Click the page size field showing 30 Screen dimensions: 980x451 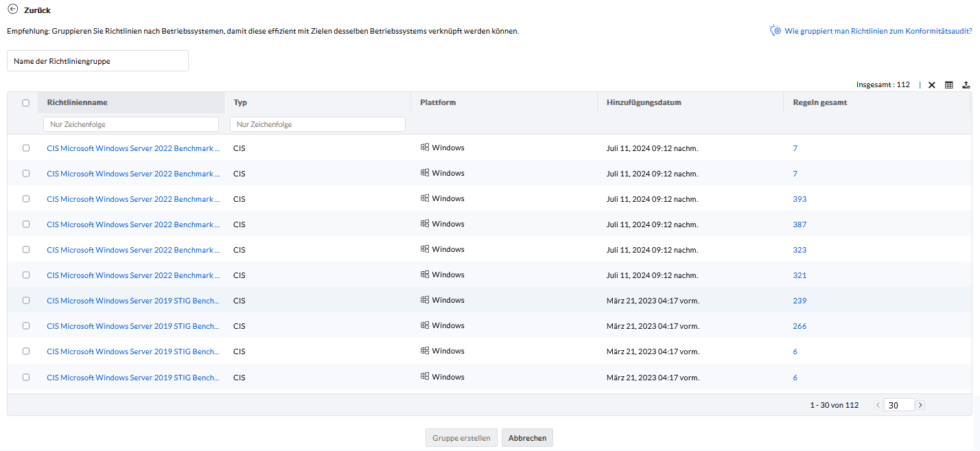tap(899, 405)
